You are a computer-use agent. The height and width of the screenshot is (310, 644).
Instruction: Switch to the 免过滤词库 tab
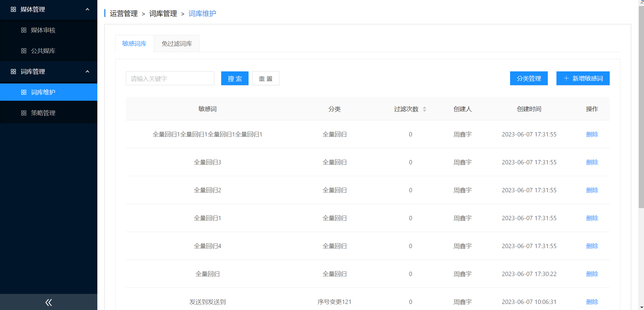pos(177,43)
